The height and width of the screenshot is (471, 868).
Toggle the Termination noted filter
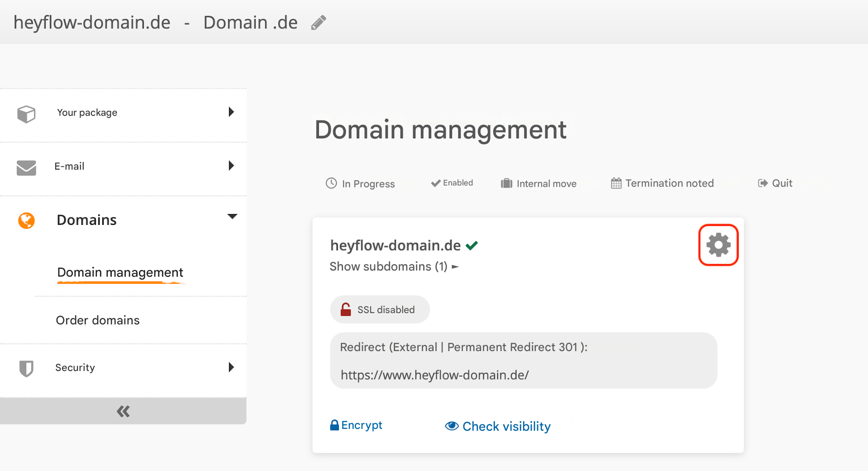tap(662, 183)
